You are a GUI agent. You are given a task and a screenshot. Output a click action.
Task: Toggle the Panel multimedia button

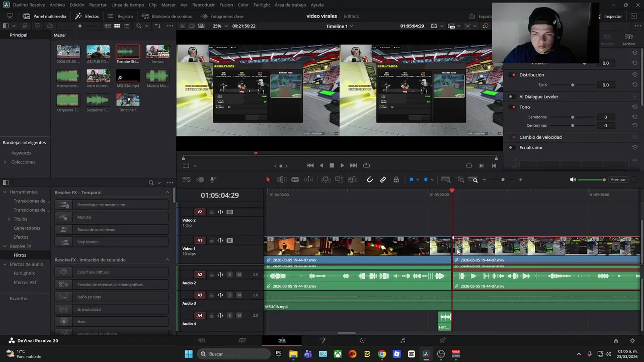click(45, 16)
